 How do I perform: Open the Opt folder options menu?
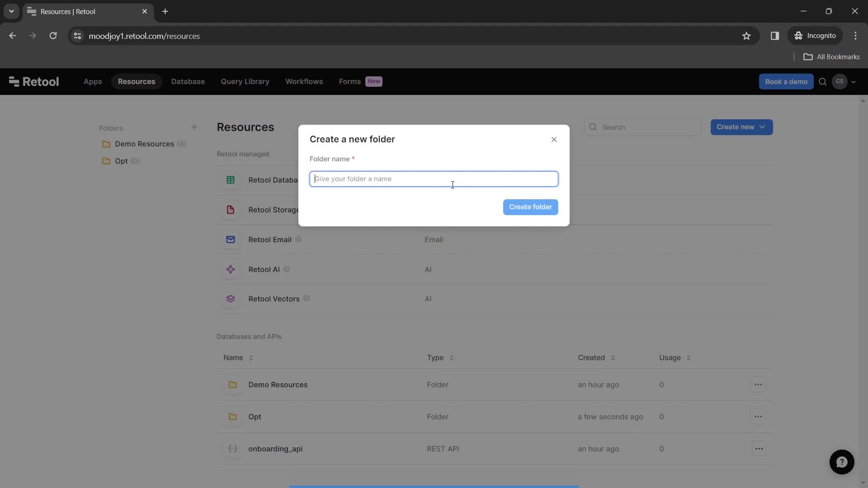pyautogui.click(x=758, y=417)
